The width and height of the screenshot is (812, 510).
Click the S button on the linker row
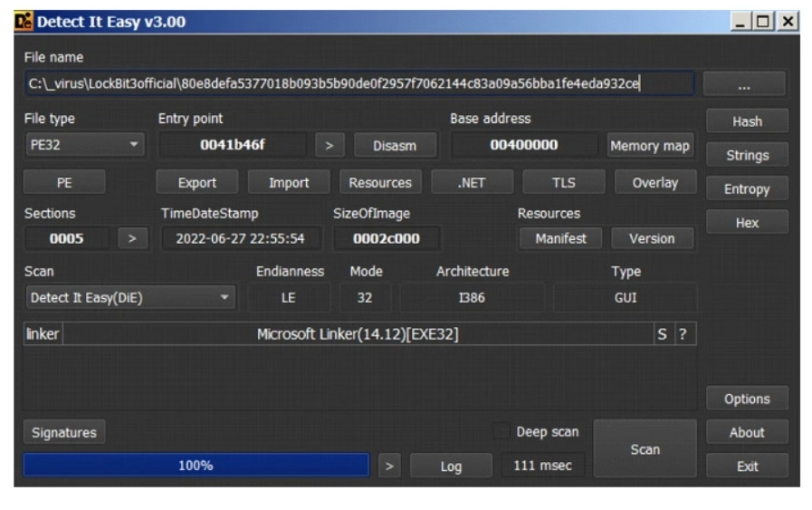click(662, 334)
